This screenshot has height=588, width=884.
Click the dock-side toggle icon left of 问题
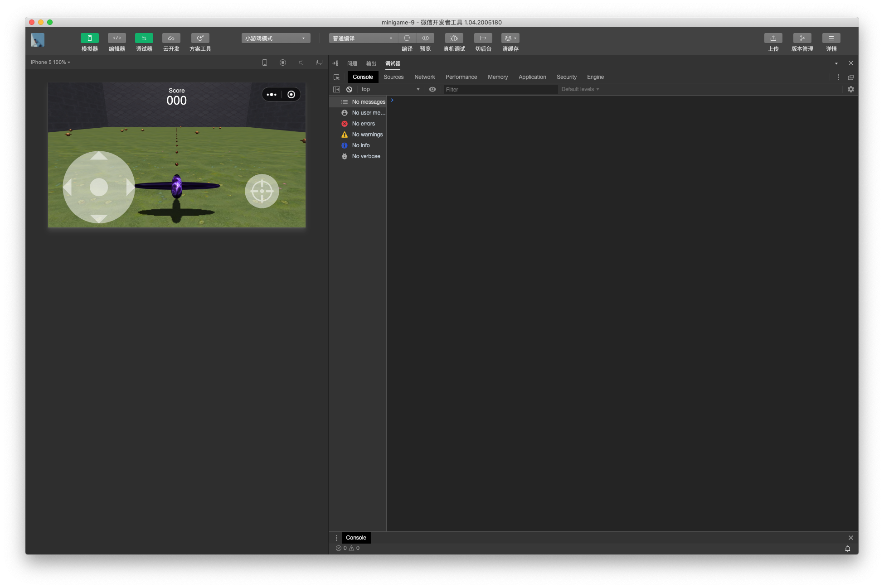[335, 63]
